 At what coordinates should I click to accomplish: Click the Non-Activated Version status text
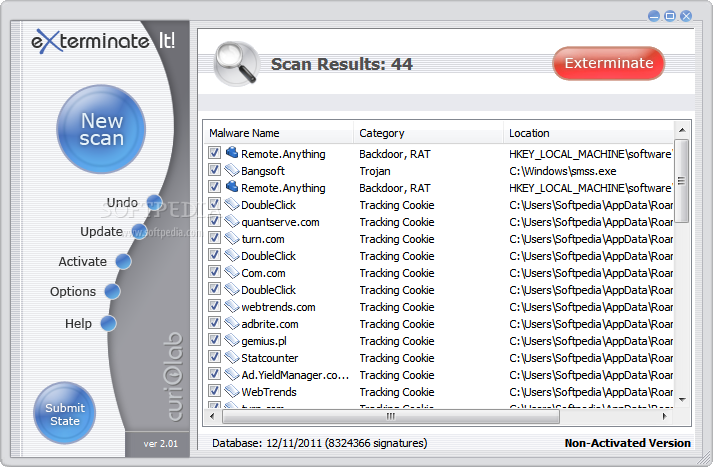point(628,443)
